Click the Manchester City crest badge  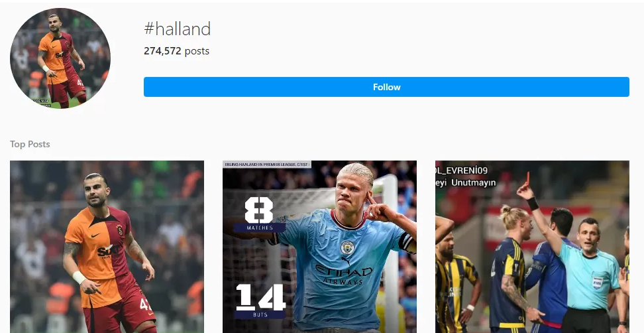coord(347,247)
